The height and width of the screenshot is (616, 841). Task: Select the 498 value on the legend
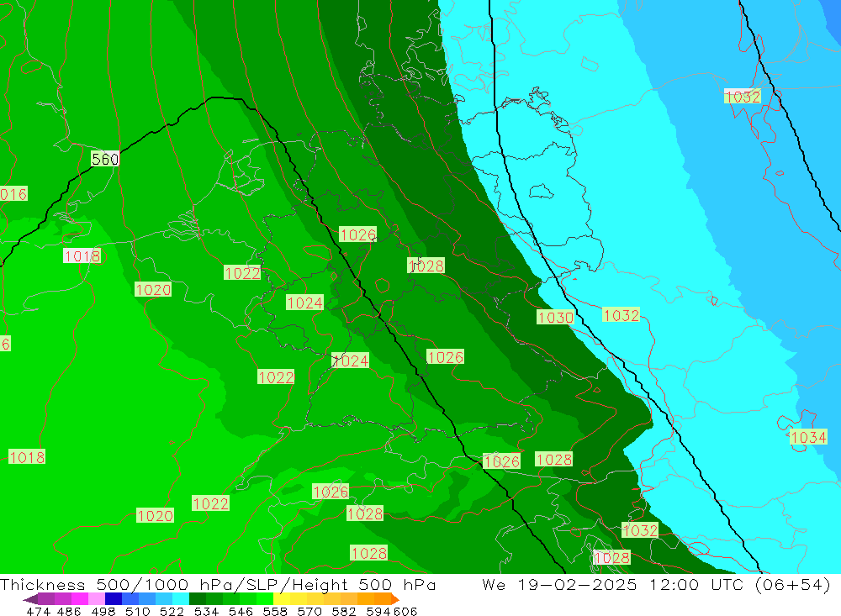103,611
